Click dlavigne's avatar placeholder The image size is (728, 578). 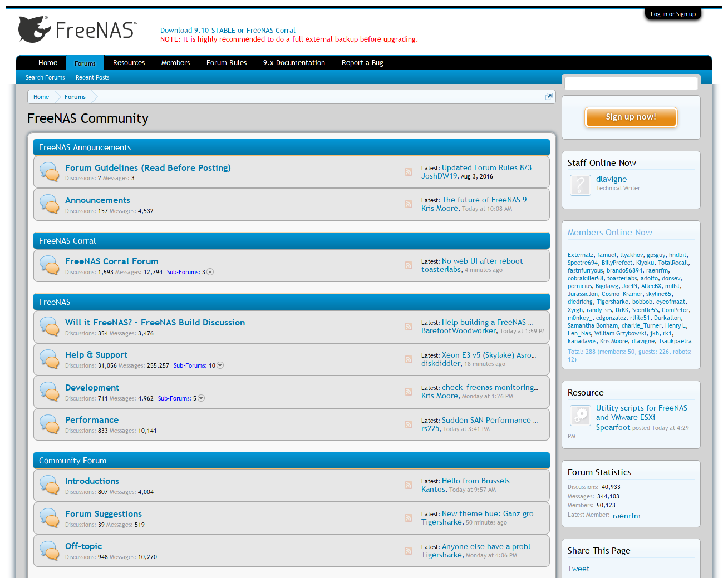[x=580, y=185]
